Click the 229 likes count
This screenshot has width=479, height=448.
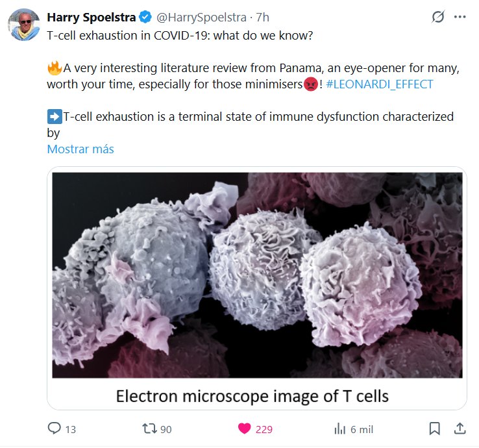click(264, 429)
